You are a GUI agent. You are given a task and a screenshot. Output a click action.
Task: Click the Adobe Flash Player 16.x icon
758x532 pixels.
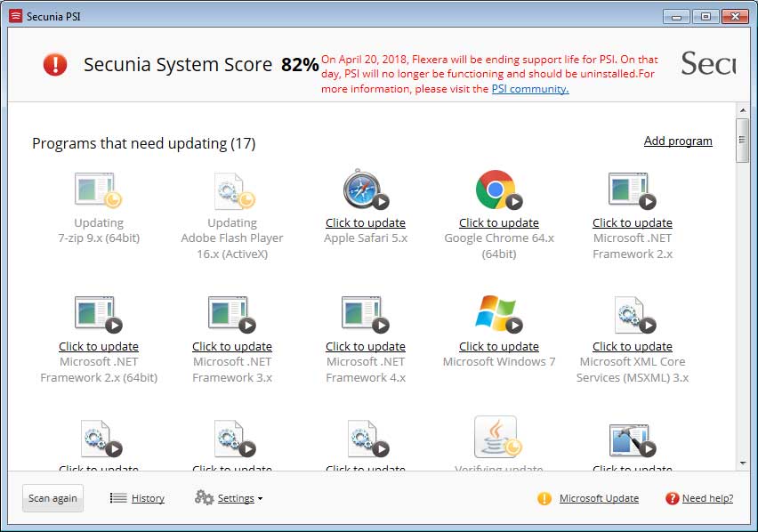pyautogui.click(x=235, y=190)
